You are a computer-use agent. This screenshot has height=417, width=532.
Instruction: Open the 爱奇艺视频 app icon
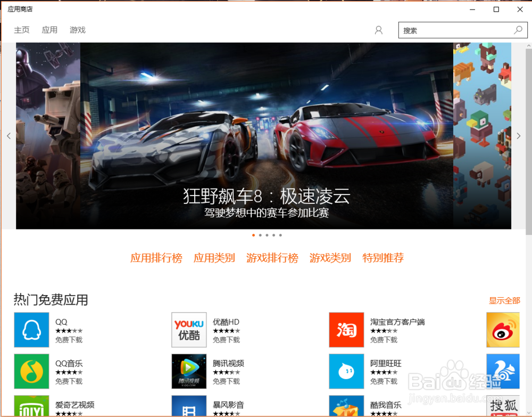click(x=31, y=406)
